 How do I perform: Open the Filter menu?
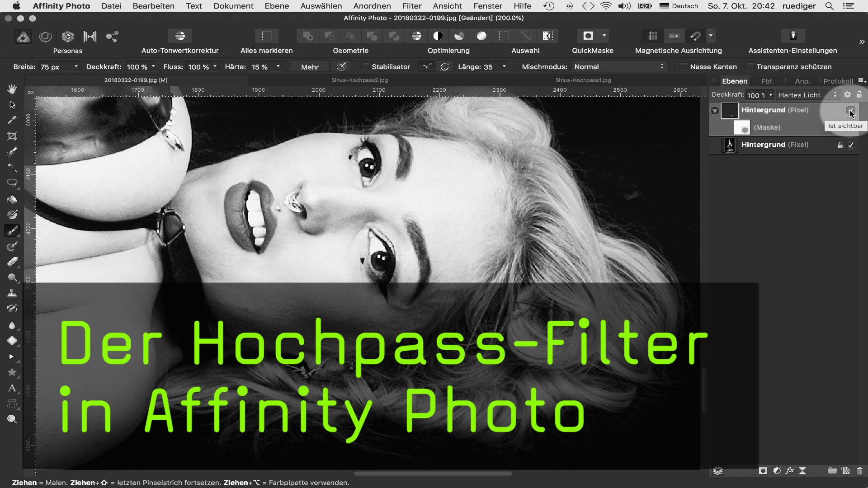[x=411, y=6]
